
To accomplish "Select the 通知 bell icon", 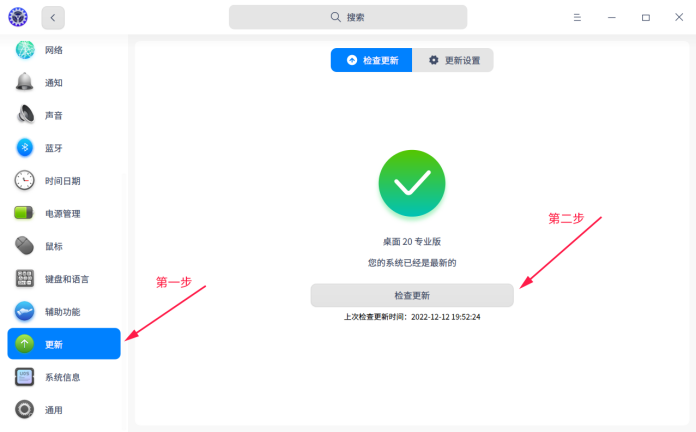I will (25, 83).
